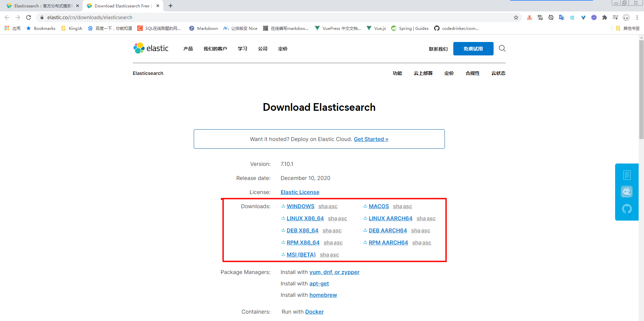Open the new tab plus button
This screenshot has height=321, width=644.
(171, 6)
